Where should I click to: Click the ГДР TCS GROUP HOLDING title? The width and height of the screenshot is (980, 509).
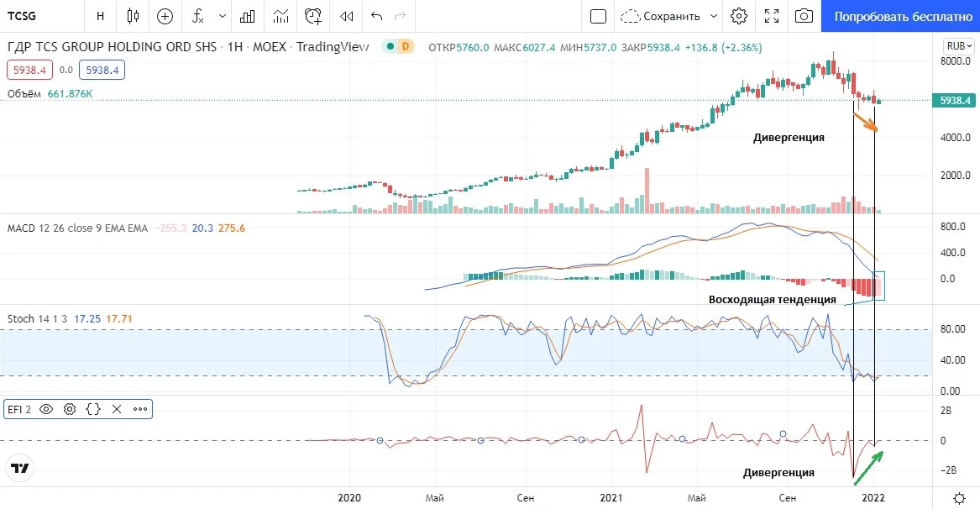pos(112,47)
